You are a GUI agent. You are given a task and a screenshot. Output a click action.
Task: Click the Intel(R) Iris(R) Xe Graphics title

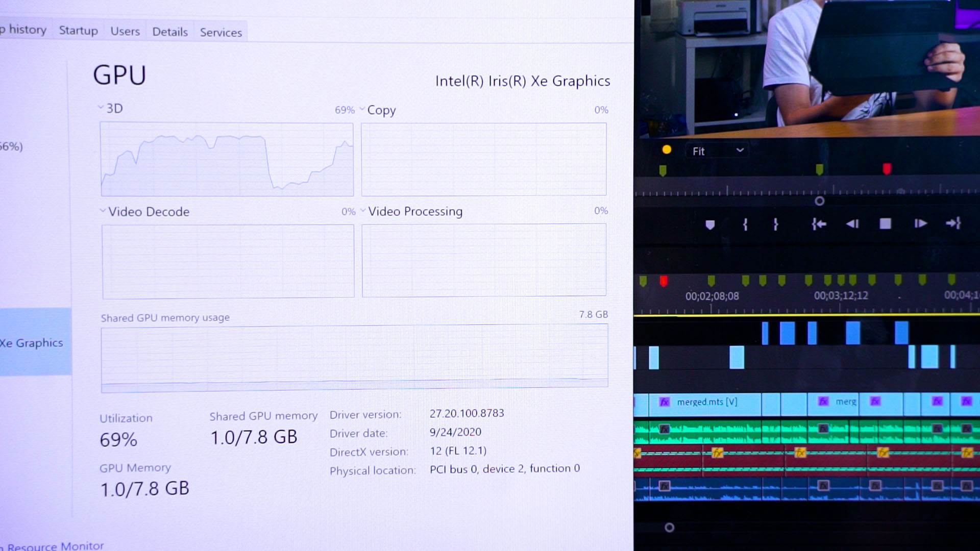click(x=523, y=81)
